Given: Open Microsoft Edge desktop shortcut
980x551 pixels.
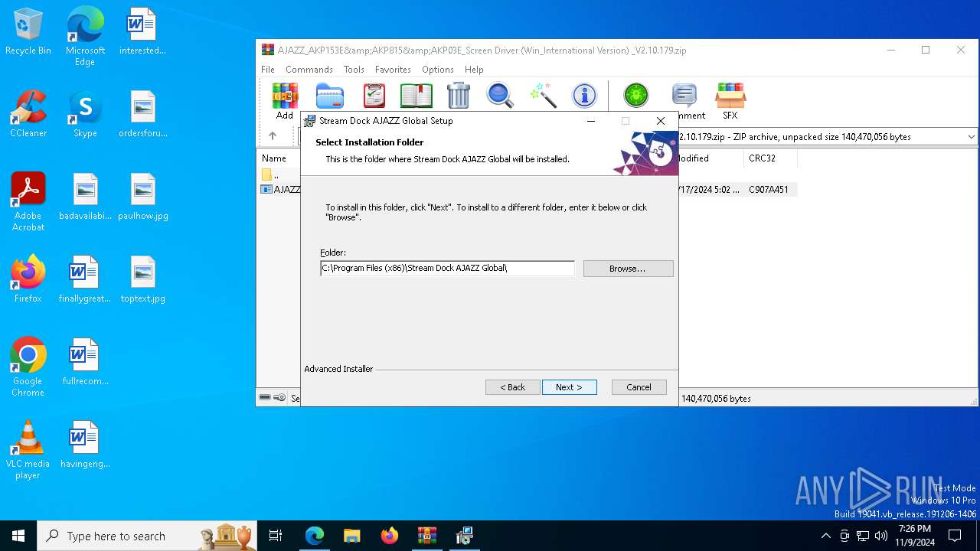Looking at the screenshot, I should [x=85, y=36].
